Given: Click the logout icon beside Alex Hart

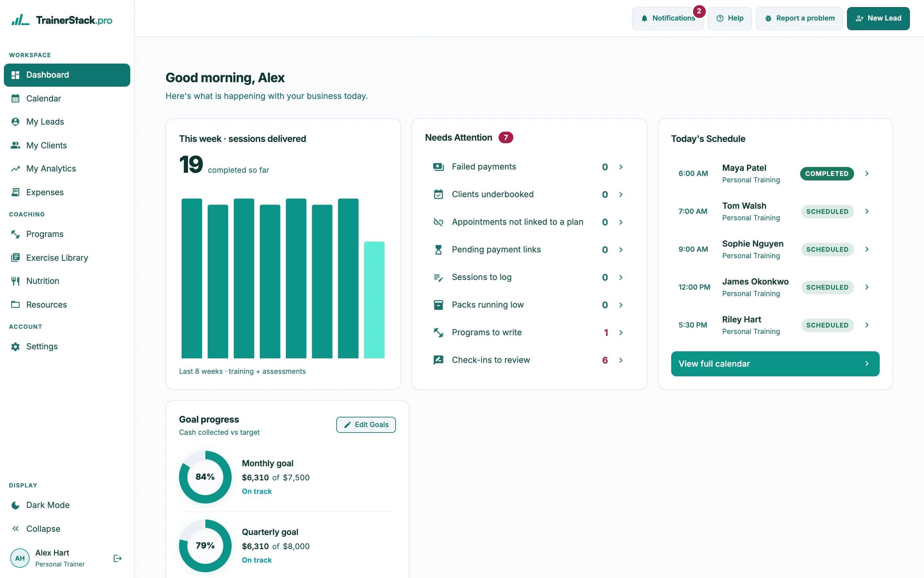Looking at the screenshot, I should point(118,558).
